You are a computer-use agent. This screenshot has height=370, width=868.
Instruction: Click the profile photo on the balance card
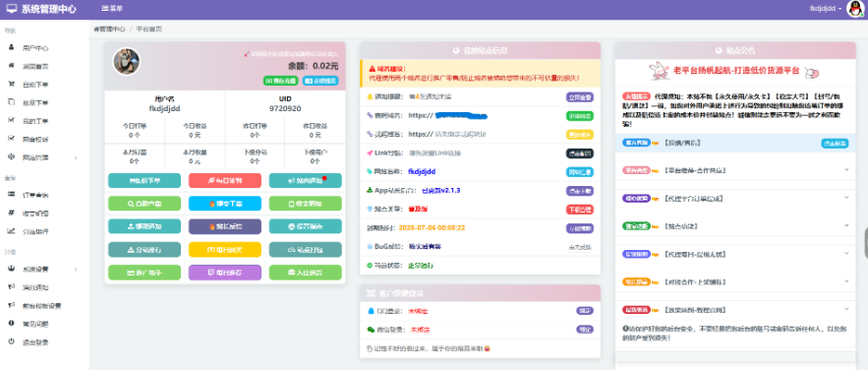127,61
